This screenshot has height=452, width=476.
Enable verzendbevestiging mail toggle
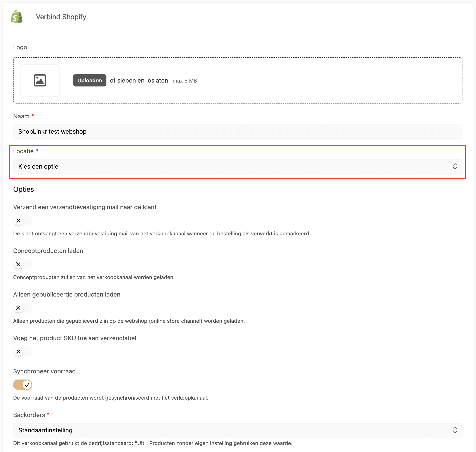click(23, 221)
